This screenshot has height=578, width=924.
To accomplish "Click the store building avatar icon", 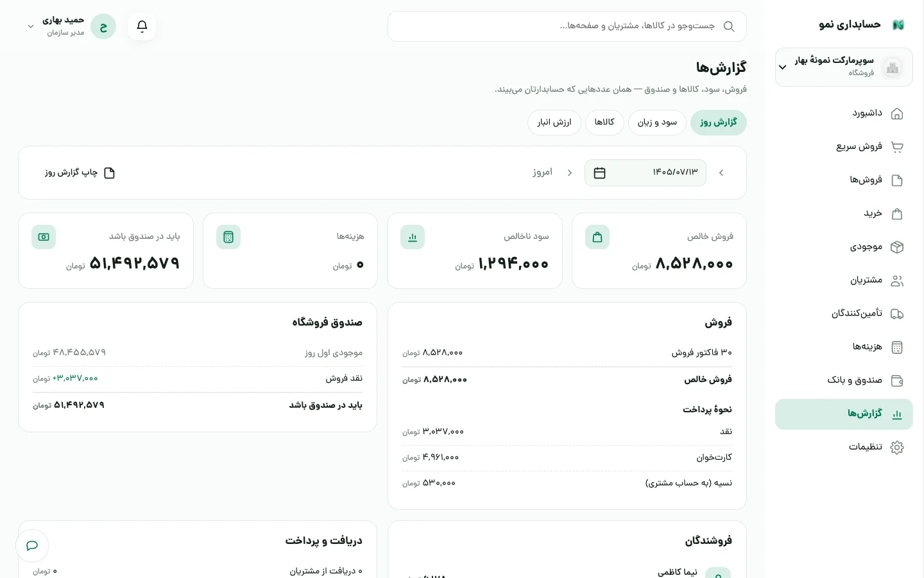I will [892, 67].
